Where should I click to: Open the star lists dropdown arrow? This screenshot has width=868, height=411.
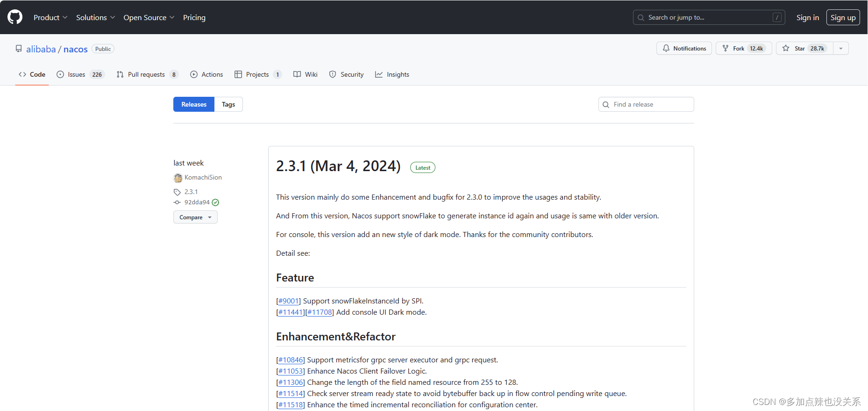tap(841, 48)
